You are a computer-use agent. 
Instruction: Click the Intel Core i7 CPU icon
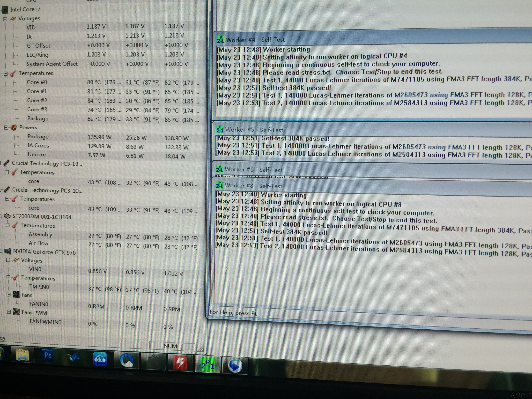tap(5, 10)
